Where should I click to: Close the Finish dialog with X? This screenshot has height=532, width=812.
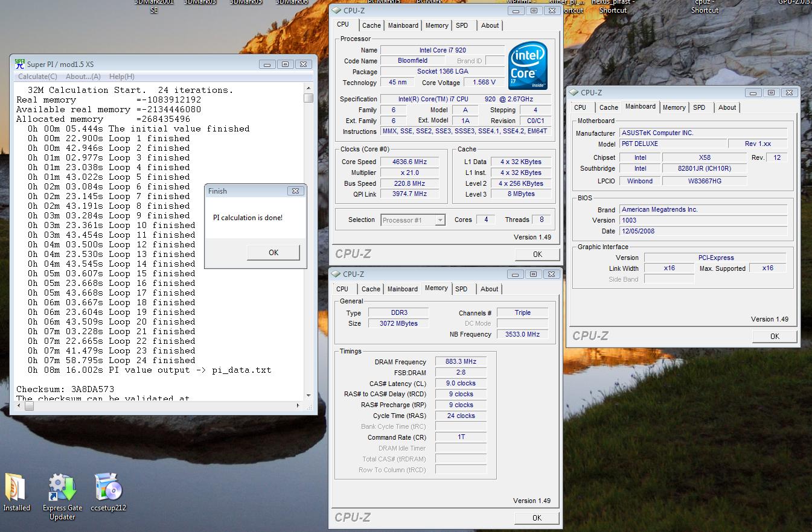tap(295, 191)
